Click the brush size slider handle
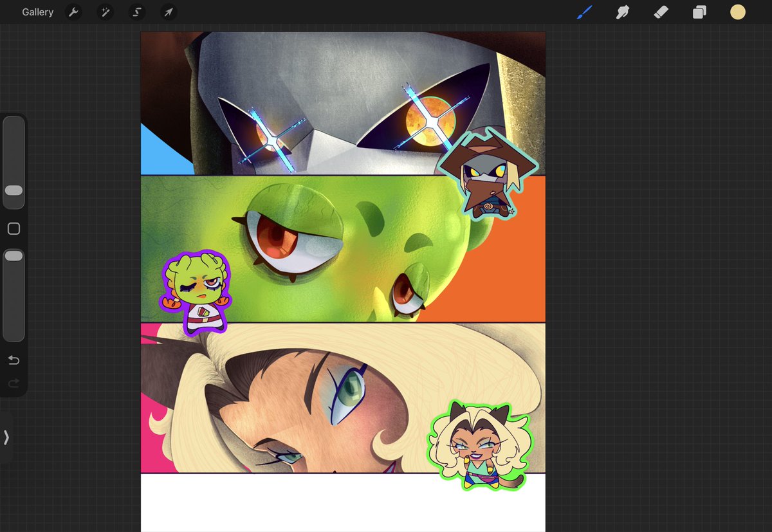The width and height of the screenshot is (772, 532). (14, 190)
